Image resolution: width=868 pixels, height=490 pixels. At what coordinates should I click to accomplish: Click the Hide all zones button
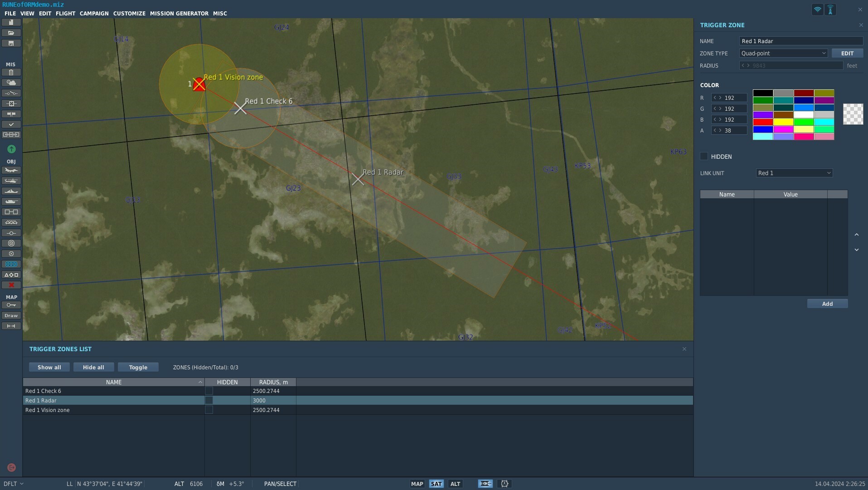click(x=93, y=367)
